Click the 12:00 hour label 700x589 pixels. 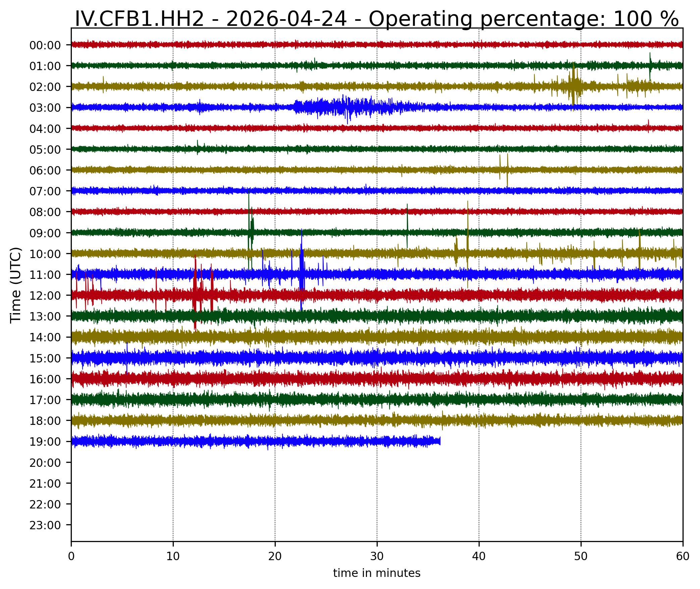[x=45, y=296]
